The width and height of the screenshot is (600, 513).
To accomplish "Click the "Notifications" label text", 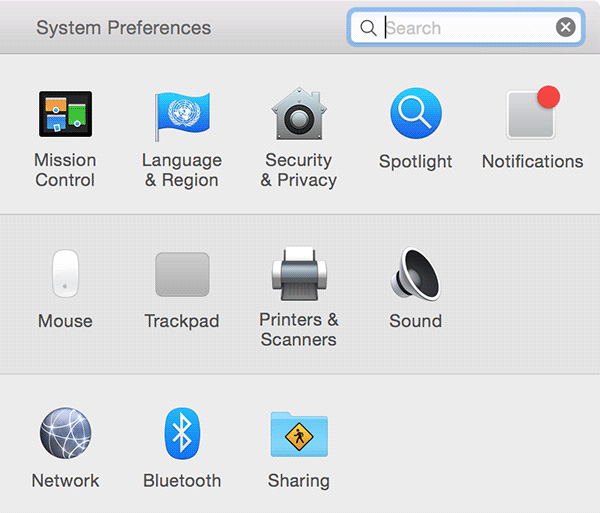I will [x=533, y=161].
